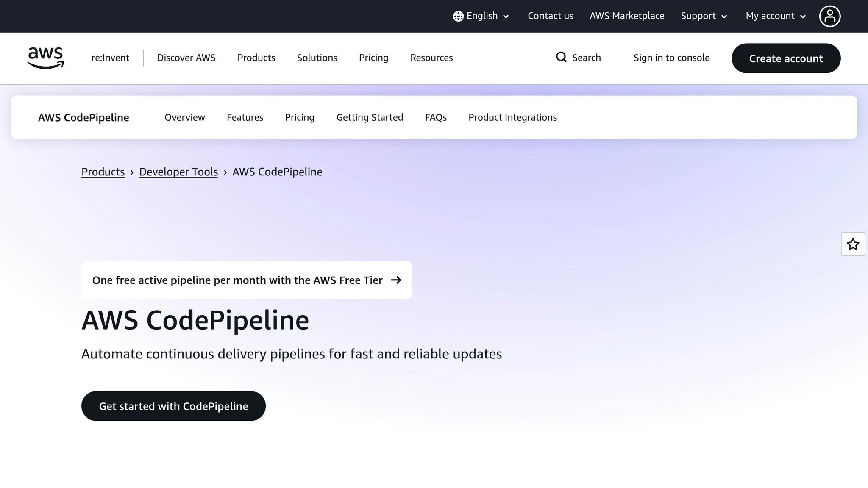This screenshot has height=488, width=868.
Task: Open the Solutions menu
Action: click(317, 58)
